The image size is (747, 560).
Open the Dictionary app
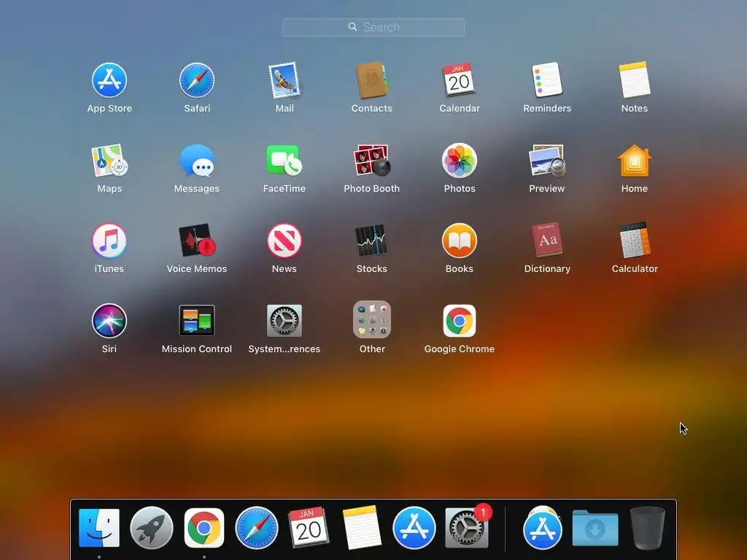[x=547, y=241]
